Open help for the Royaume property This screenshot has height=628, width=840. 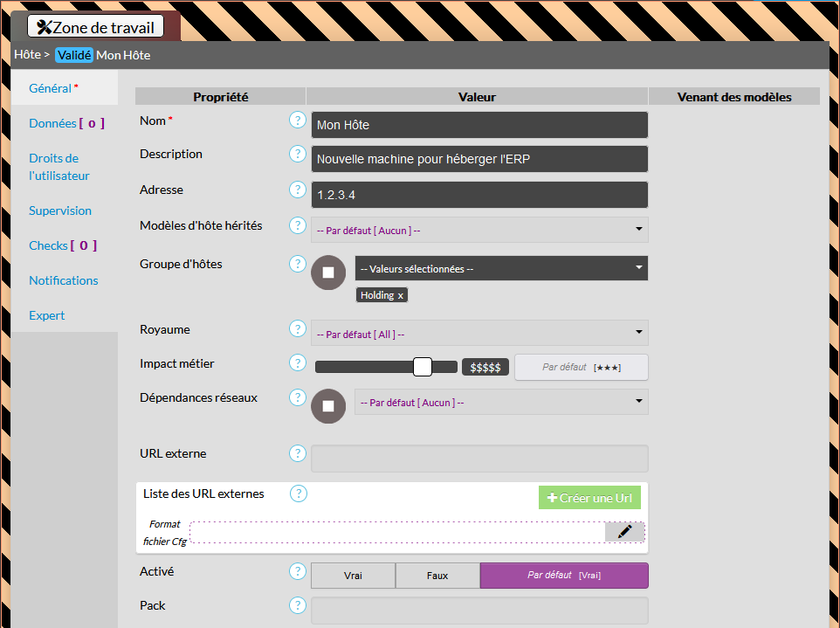pyautogui.click(x=298, y=329)
